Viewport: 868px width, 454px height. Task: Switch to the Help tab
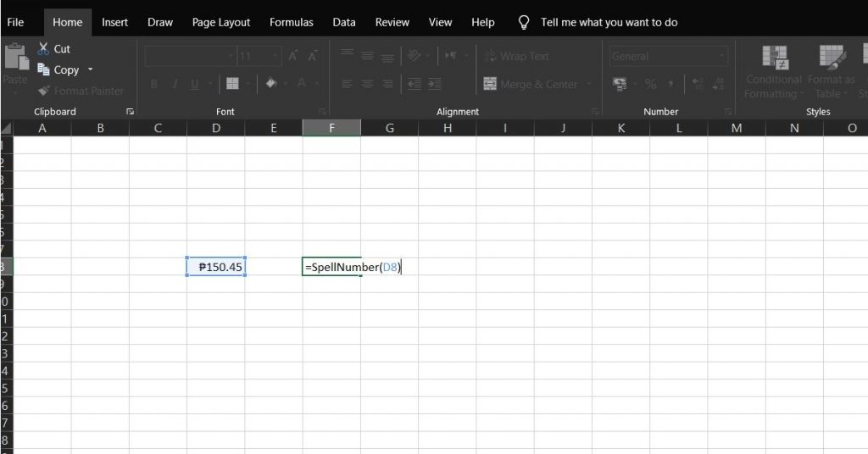coord(482,22)
